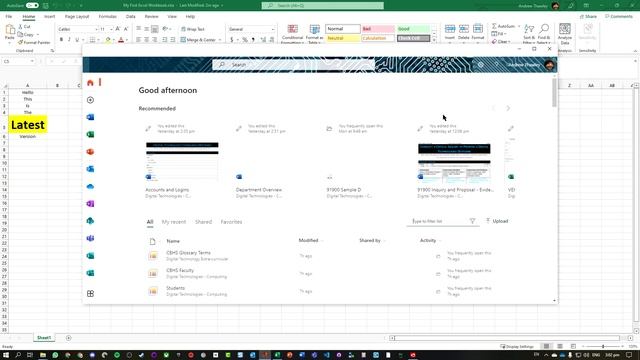Expand the Modified column sort dropdown

[x=322, y=241]
